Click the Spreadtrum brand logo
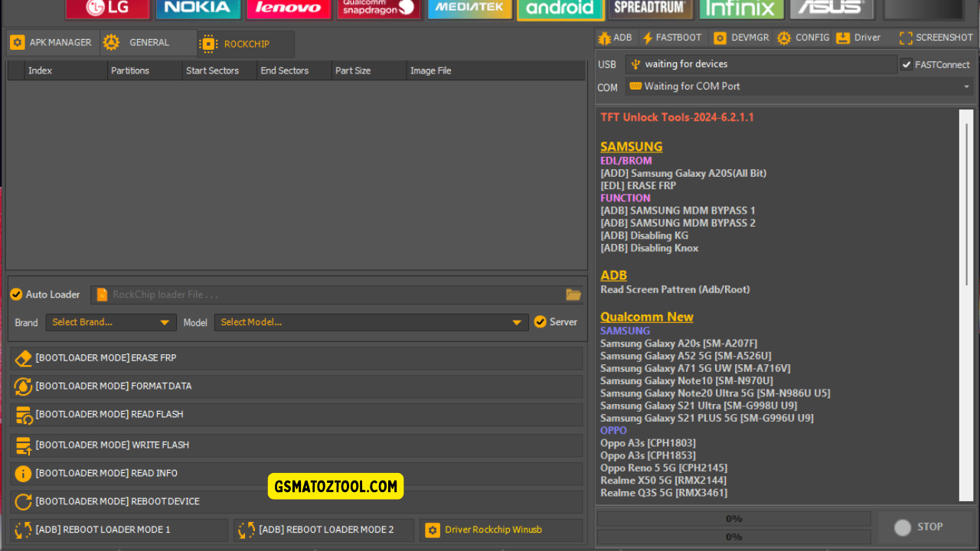The image size is (980, 551). coord(651,9)
